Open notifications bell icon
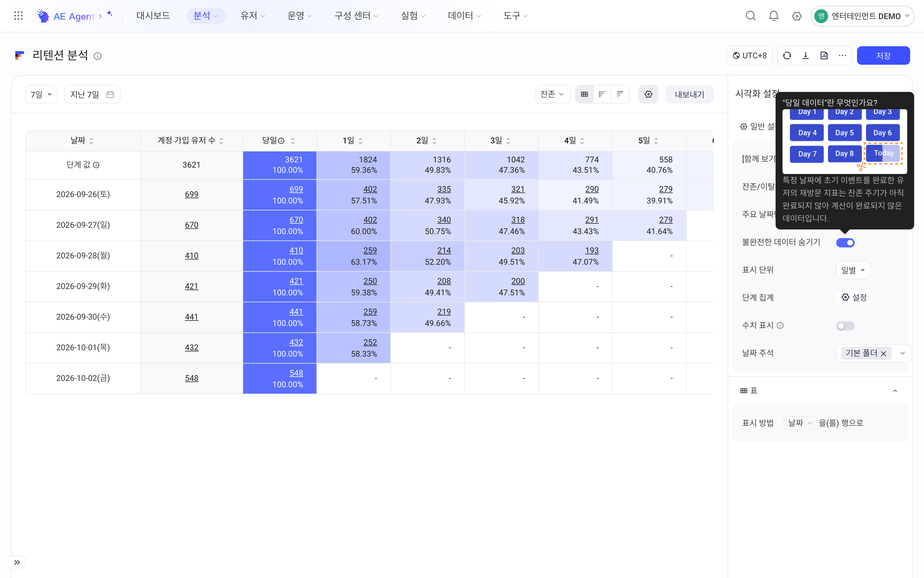 click(774, 16)
